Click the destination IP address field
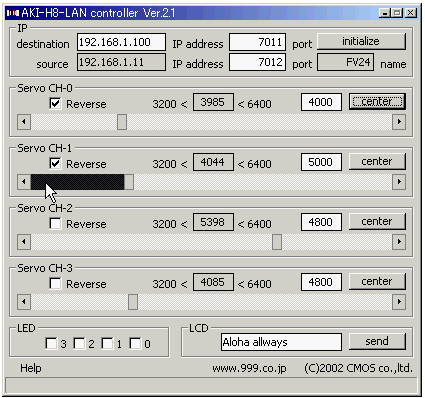 (121, 42)
